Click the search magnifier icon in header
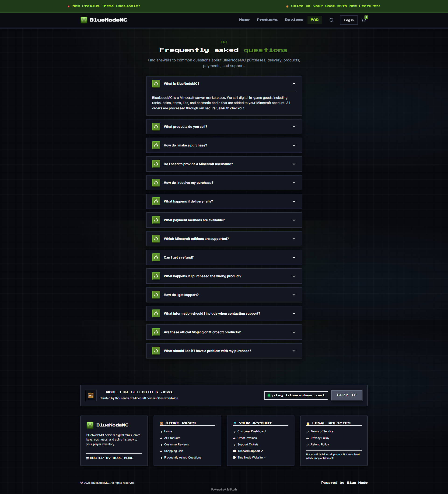 (x=331, y=20)
